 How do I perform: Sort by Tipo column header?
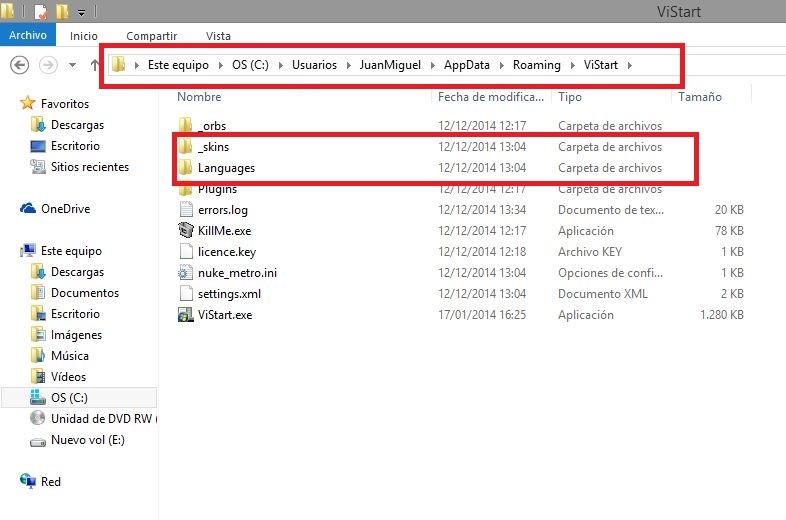tap(570, 97)
